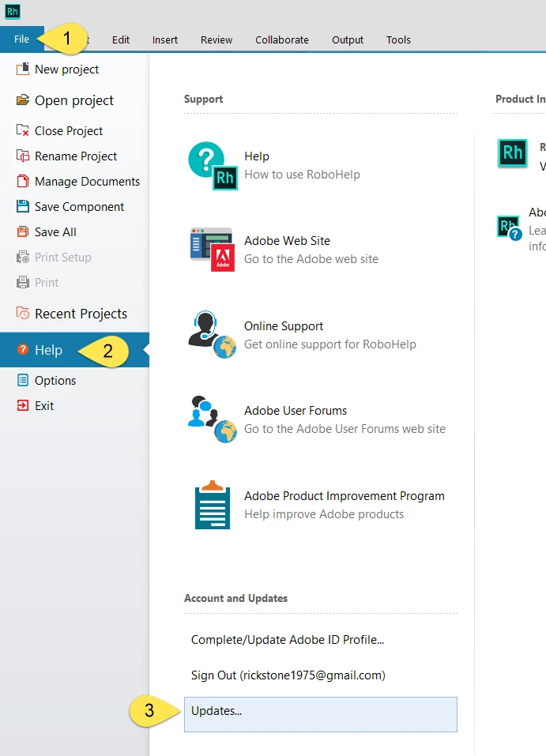Viewport: 546px width, 756px height.
Task: Click the Recent Projects clock icon
Action: (23, 313)
